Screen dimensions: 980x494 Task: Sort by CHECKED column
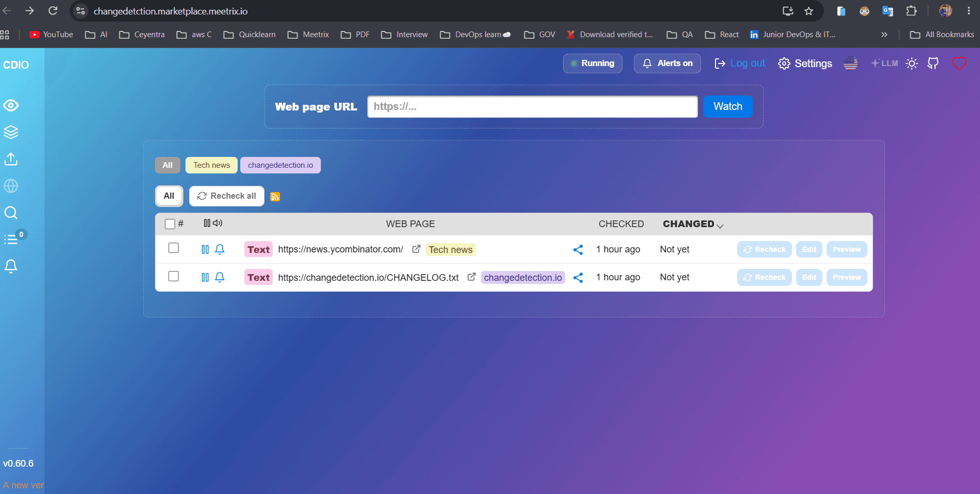(621, 224)
